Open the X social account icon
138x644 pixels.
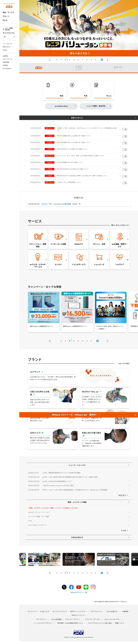64,587
